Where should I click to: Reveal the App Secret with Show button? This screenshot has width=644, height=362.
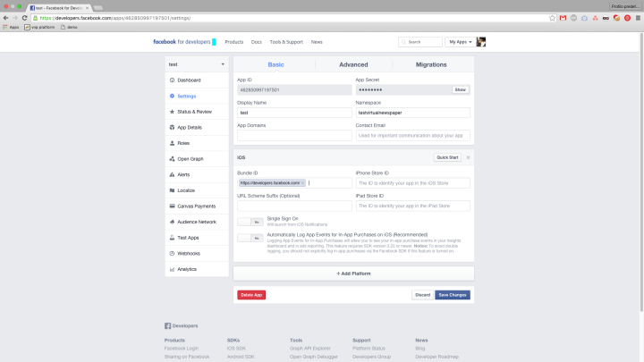tap(460, 89)
